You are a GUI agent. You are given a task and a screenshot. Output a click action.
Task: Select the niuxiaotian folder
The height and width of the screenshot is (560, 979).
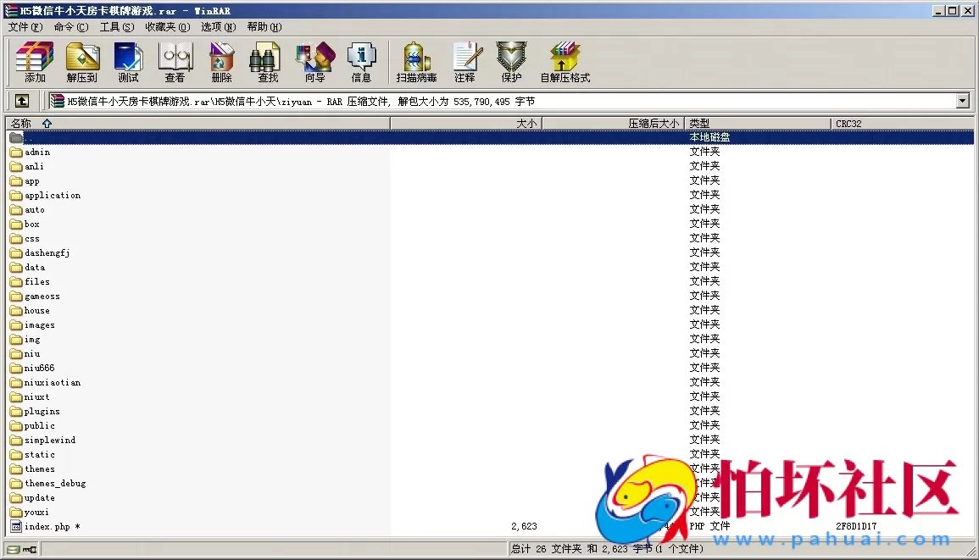coord(53,383)
